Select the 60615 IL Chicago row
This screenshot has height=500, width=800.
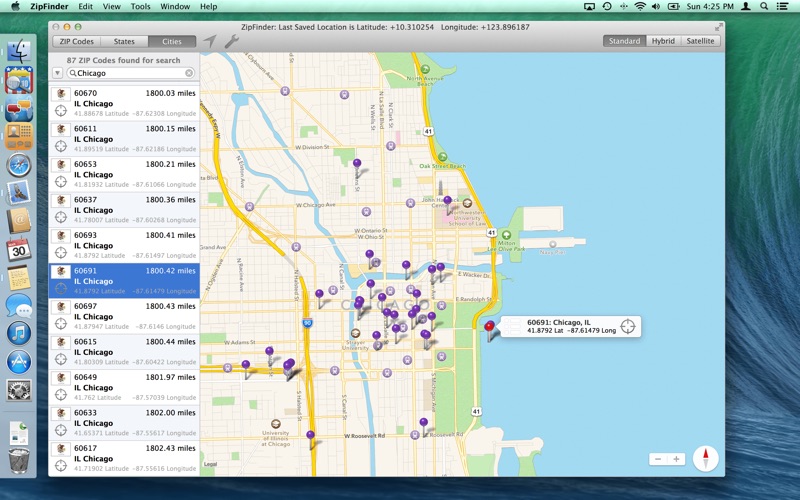pos(124,352)
